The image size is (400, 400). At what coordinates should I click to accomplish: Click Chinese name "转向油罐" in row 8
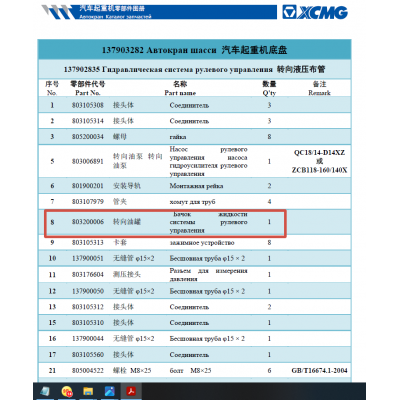pyautogui.click(x=127, y=222)
